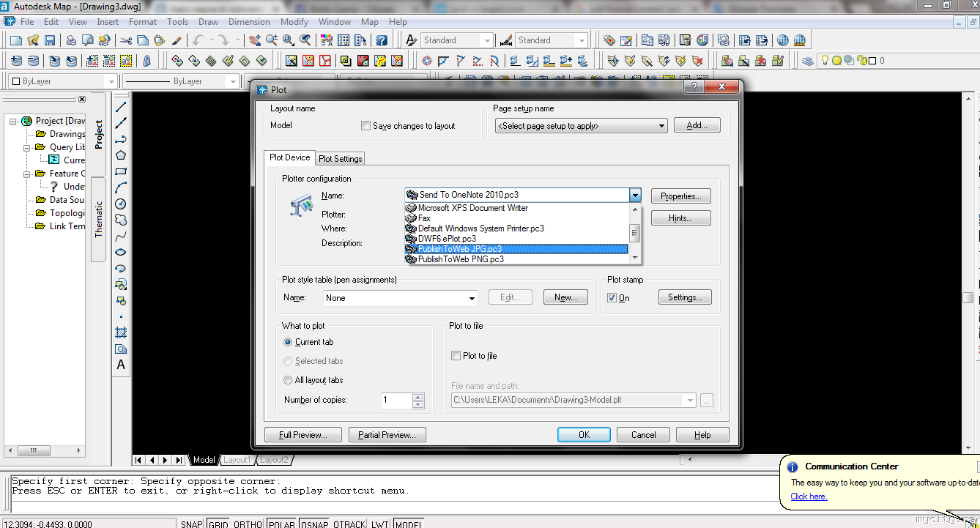Enable Save changes to layout checkbox
The image size is (980, 528).
point(366,126)
